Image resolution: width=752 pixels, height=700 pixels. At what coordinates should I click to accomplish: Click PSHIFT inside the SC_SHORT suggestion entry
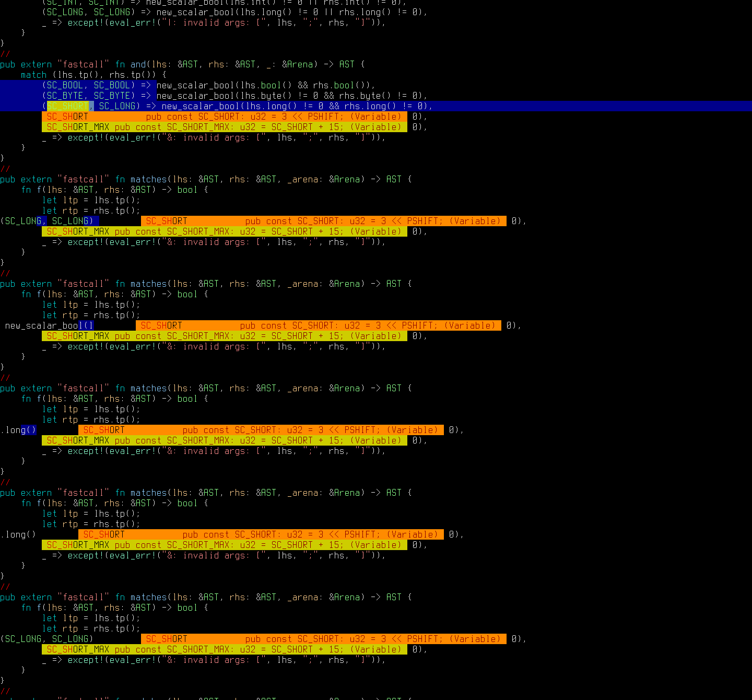323,116
